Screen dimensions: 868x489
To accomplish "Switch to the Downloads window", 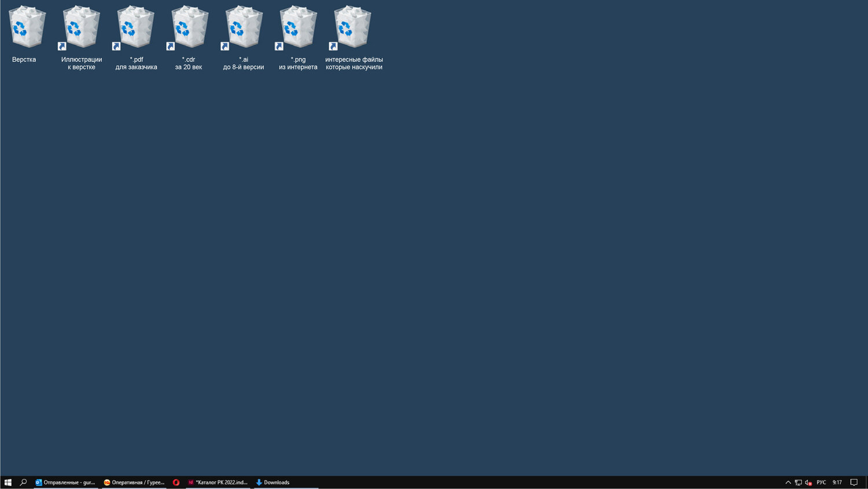I will click(286, 482).
